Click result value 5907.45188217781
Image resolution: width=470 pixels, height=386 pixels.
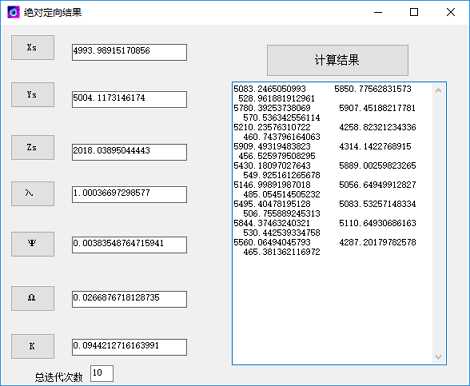[377, 108]
